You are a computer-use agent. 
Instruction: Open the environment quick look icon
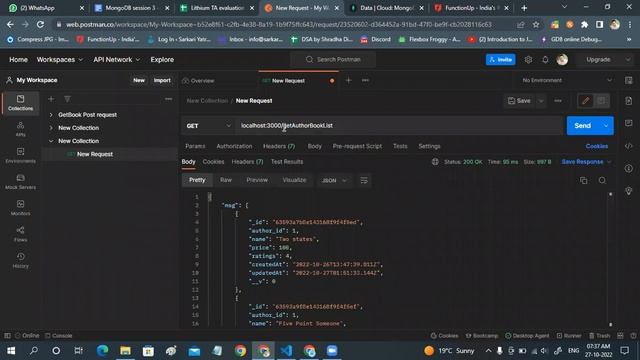[629, 80]
